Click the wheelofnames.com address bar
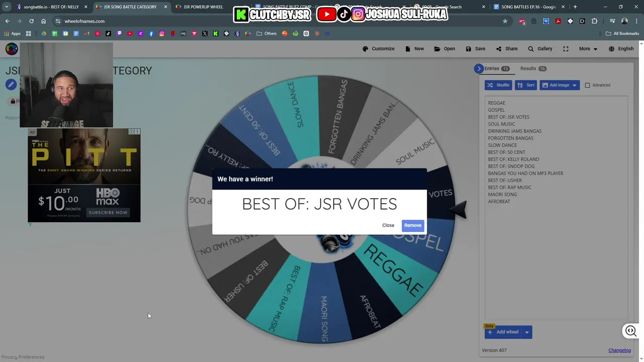 pyautogui.click(x=282, y=21)
